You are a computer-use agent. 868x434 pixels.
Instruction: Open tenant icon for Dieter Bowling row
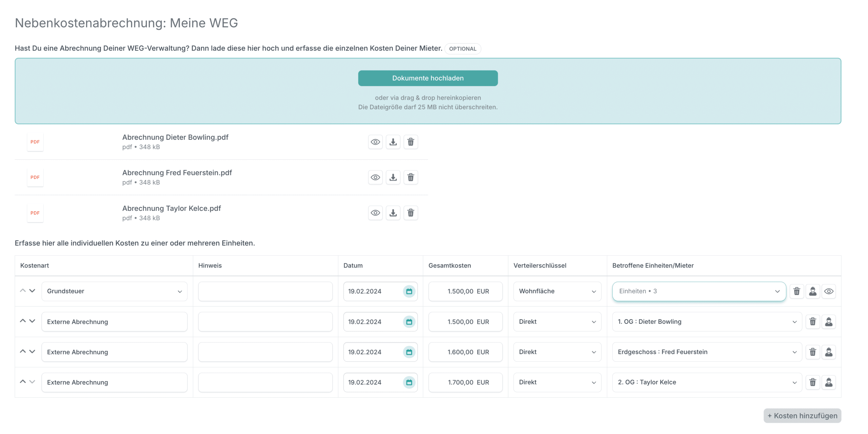829,321
